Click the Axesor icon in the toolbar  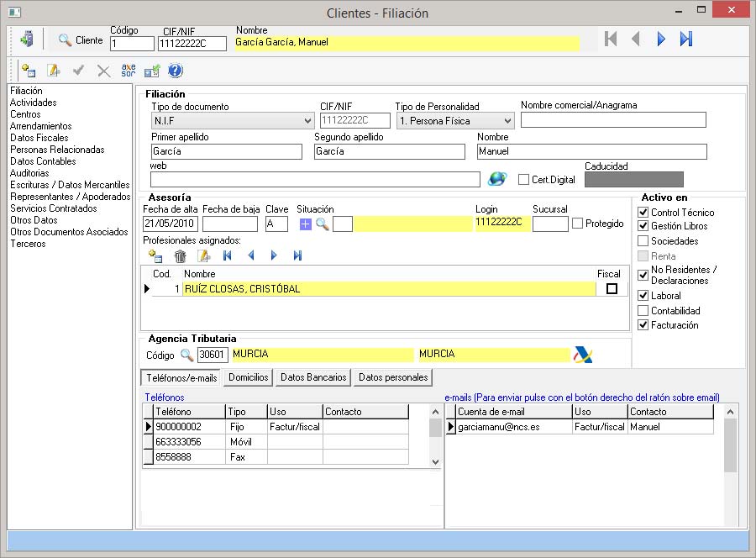click(128, 71)
